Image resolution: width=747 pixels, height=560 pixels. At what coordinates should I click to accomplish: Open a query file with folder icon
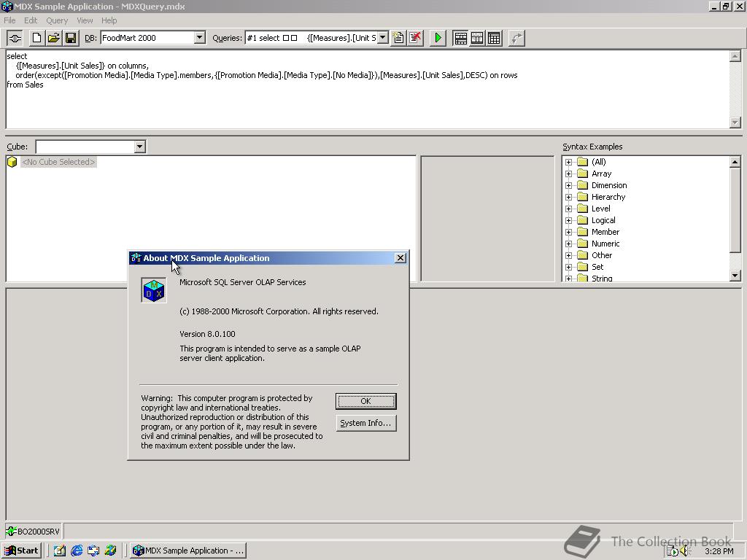pos(54,38)
